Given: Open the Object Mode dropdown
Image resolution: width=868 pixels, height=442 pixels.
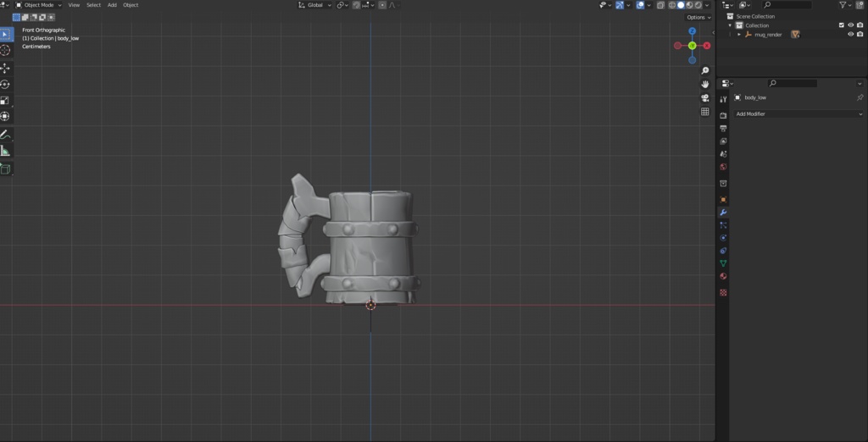Looking at the screenshot, I should point(38,5).
